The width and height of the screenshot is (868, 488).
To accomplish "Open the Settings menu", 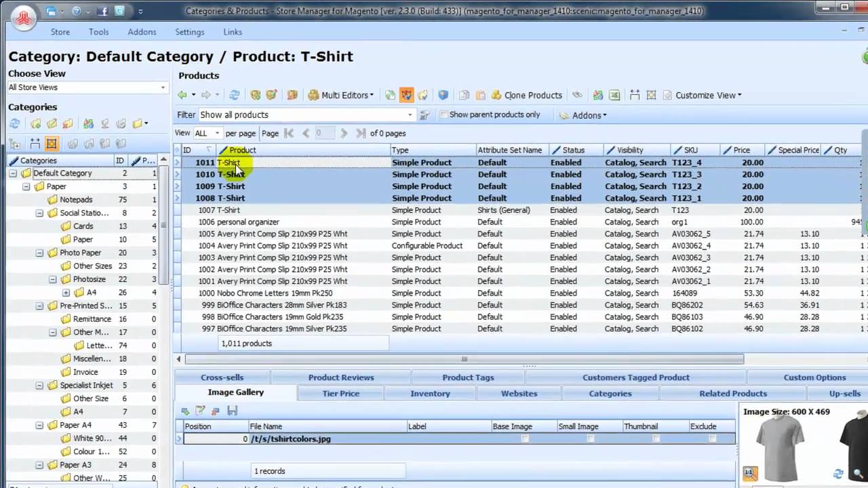I will tap(190, 32).
